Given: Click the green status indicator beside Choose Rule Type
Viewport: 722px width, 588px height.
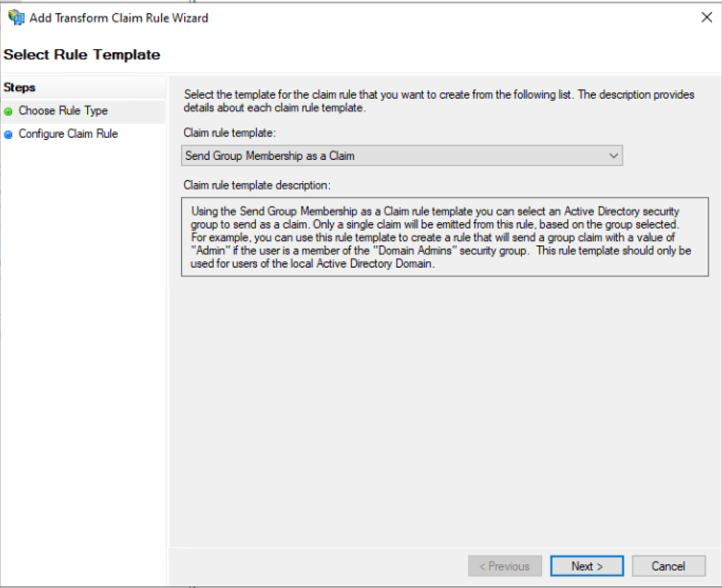Looking at the screenshot, I should click(x=8, y=111).
